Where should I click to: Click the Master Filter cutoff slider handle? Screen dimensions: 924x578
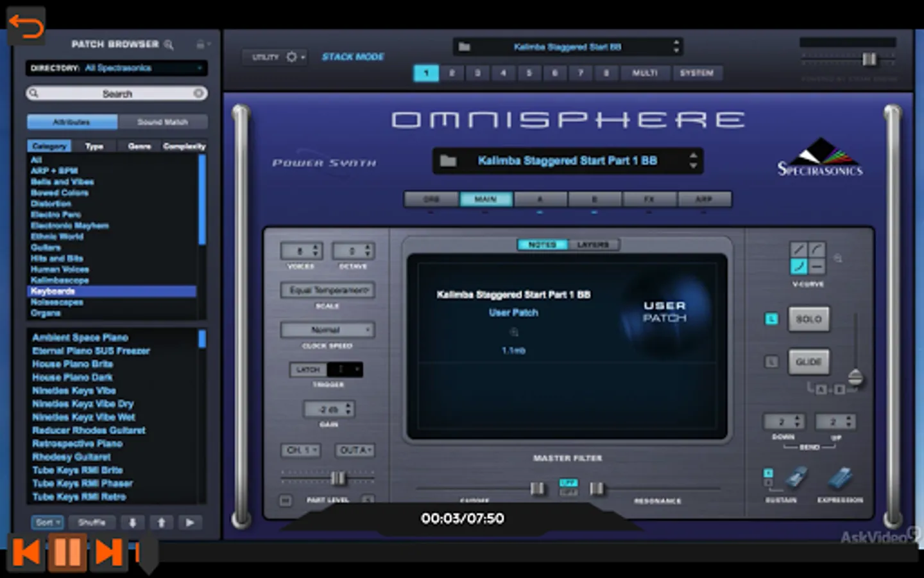(538, 489)
